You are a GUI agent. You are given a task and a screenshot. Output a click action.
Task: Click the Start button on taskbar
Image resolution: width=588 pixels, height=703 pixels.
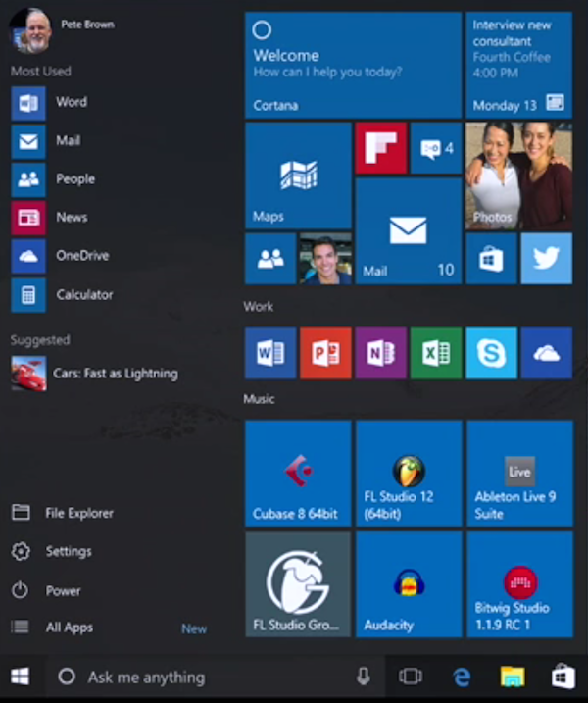21,677
